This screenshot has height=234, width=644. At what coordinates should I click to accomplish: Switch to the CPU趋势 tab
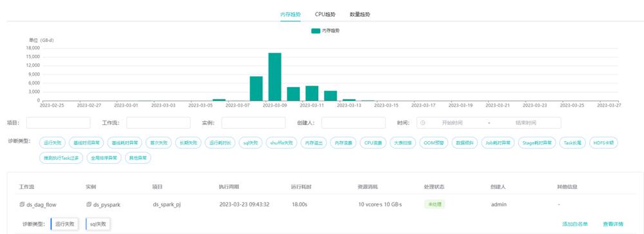[x=325, y=14]
